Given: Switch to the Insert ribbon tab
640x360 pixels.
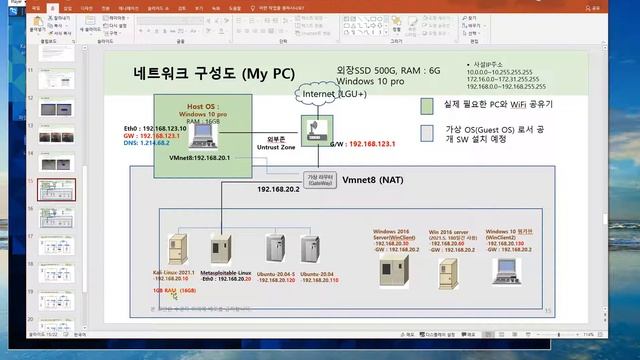Looking at the screenshot, I should click(68, 8).
